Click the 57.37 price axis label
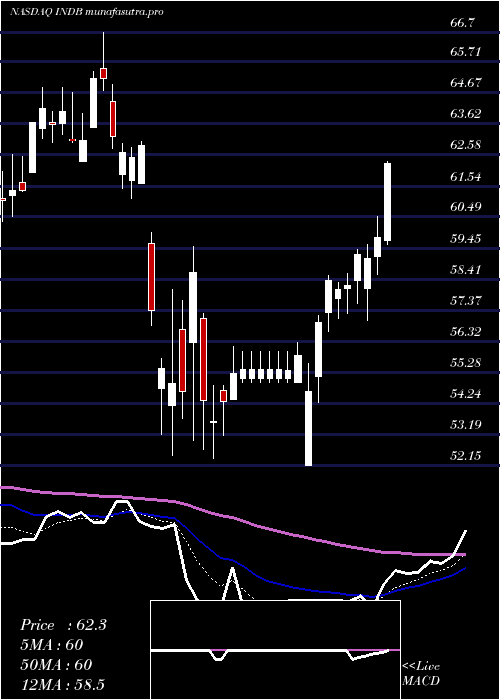This screenshot has width=500, height=700. [x=466, y=300]
